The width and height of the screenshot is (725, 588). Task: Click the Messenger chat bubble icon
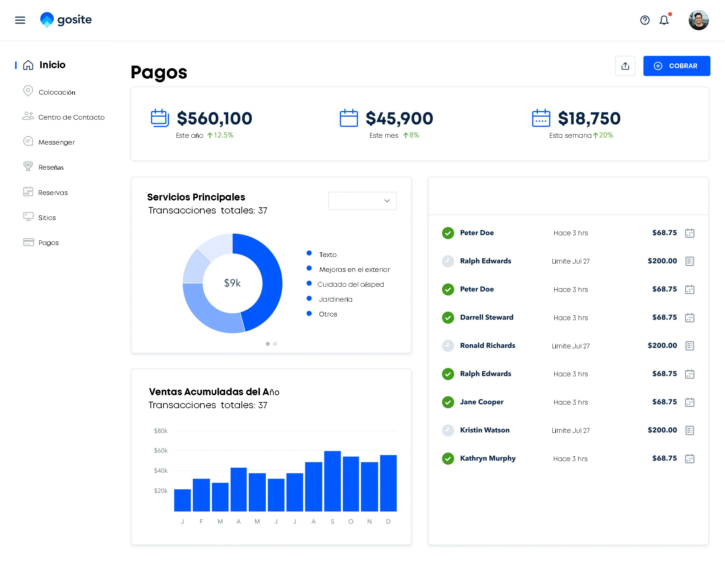pyautogui.click(x=28, y=141)
